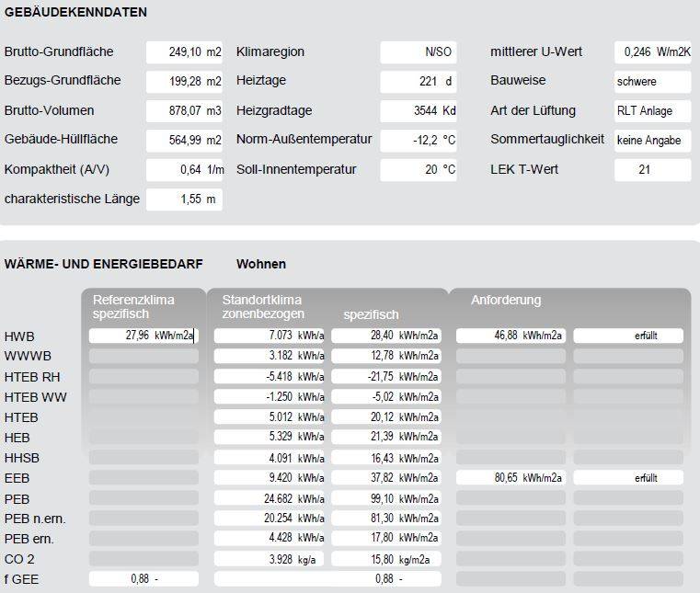
Task: Select the Norm-Außentemperatur value -12,2 °C
Action: [419, 140]
